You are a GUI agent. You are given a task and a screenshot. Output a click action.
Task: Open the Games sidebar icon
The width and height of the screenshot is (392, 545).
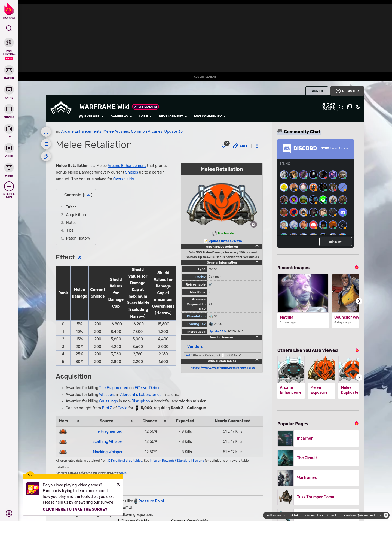coord(9,70)
